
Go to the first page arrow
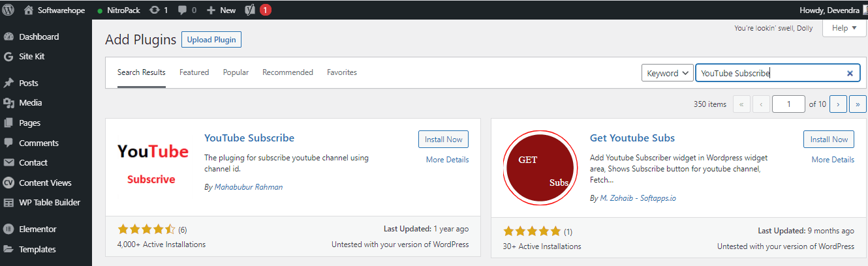click(741, 104)
